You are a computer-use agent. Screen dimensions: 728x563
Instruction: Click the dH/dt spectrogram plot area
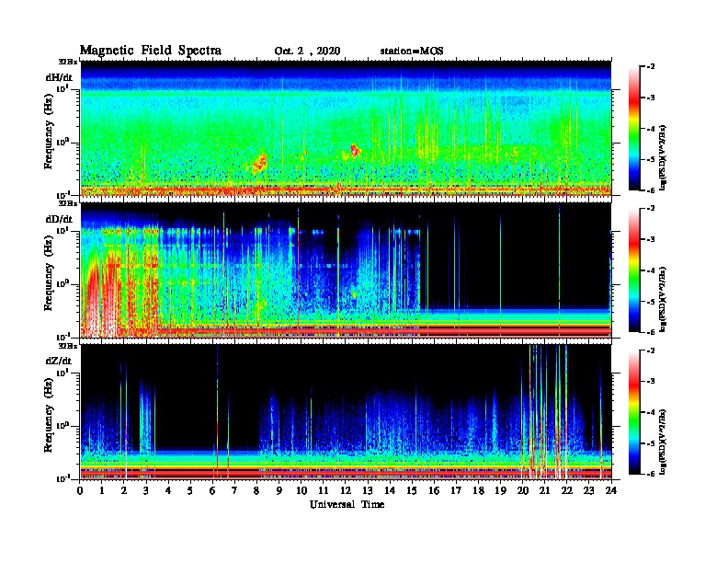pos(346,128)
